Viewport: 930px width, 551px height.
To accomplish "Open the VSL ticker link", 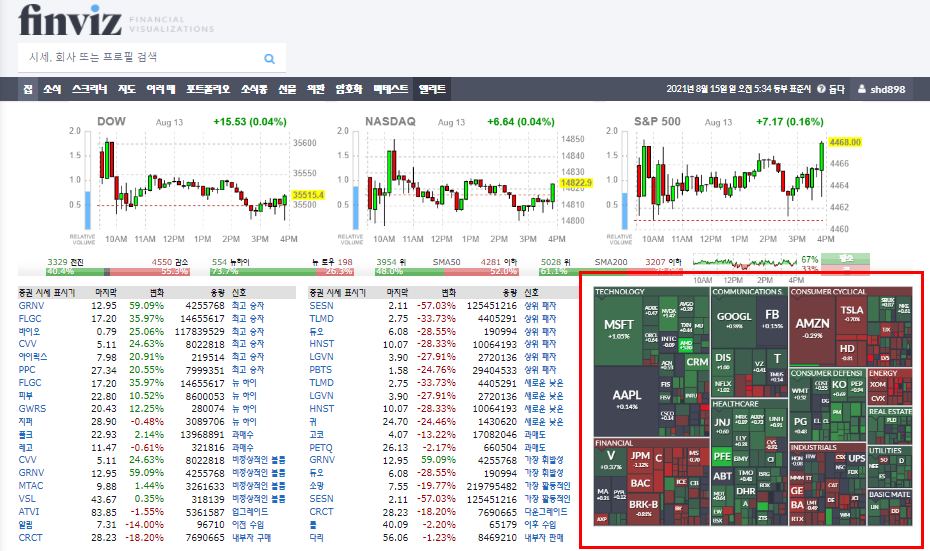I will point(27,499).
